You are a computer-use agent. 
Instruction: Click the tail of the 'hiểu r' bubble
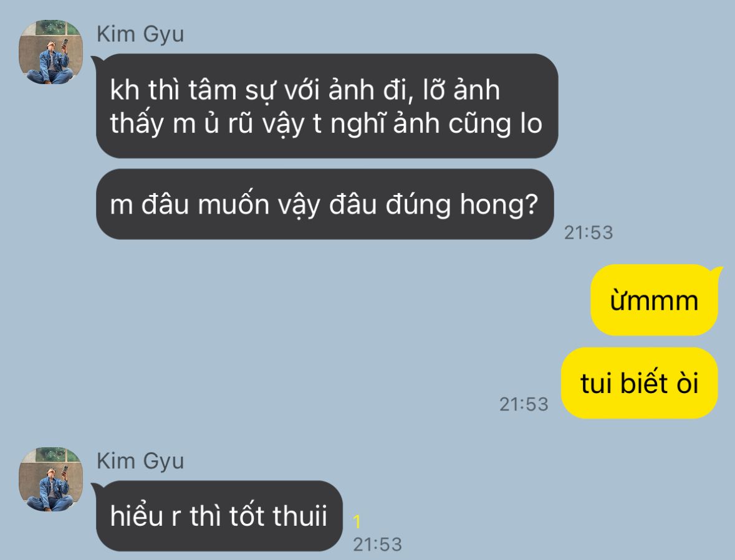[96, 487]
